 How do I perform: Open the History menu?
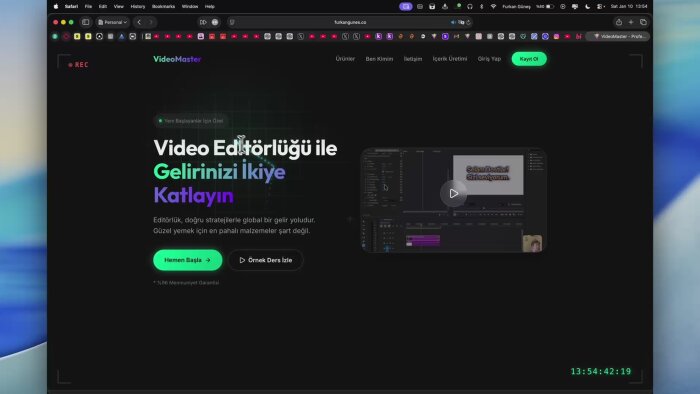click(138, 6)
